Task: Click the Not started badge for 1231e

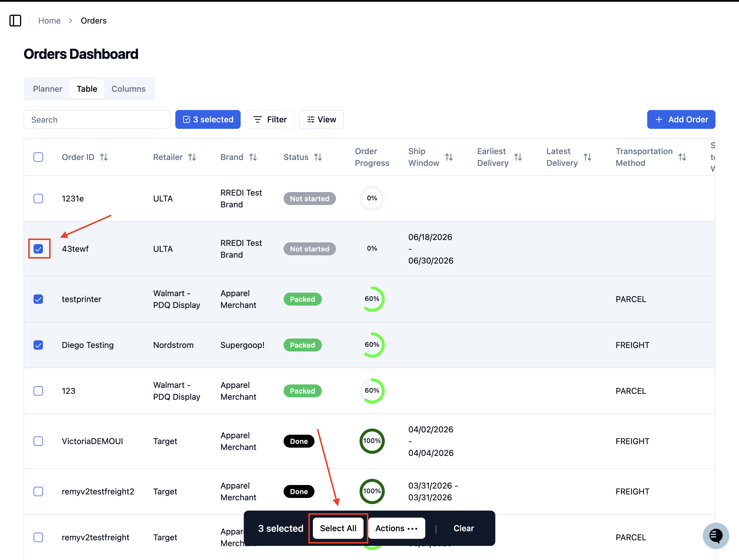Action: 309,198
